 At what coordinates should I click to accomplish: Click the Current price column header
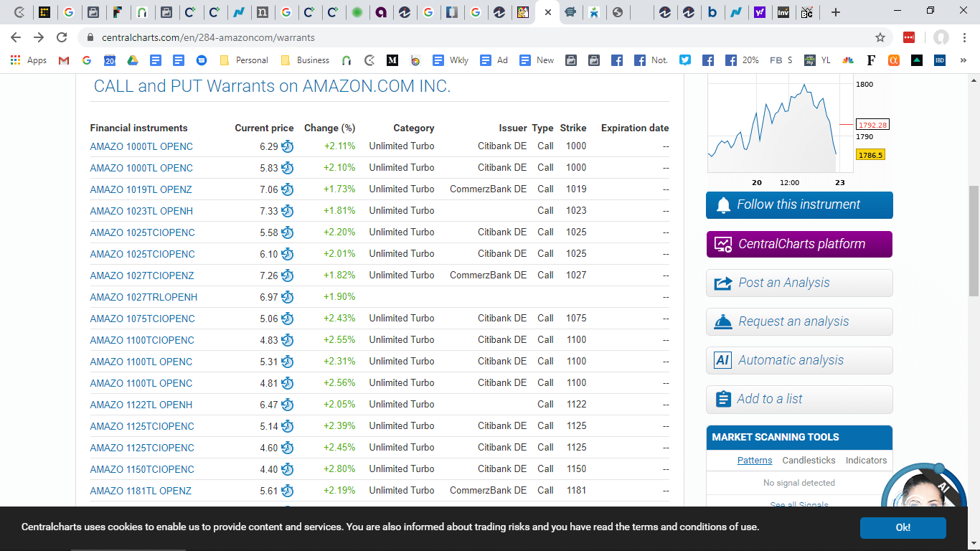pos(264,128)
